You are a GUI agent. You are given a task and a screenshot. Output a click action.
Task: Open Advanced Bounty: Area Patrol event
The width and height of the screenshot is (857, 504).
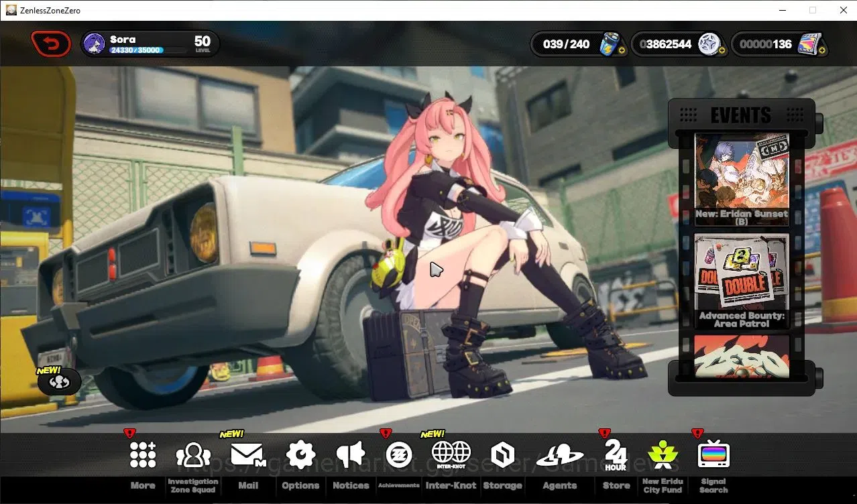[x=742, y=281]
